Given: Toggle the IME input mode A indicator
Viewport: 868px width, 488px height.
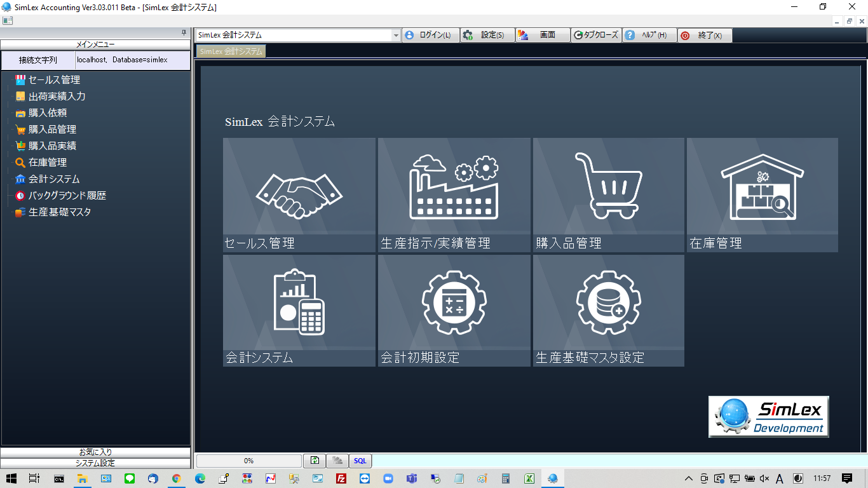Looking at the screenshot, I should coord(780,478).
